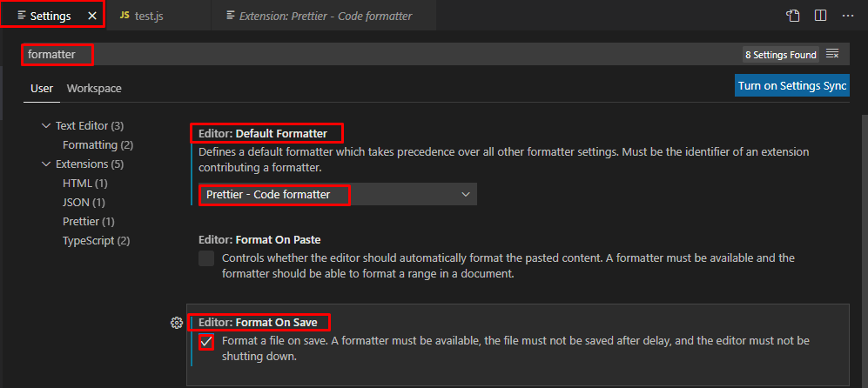Close the Settings tab
This screenshot has height=388, width=868.
92,16
